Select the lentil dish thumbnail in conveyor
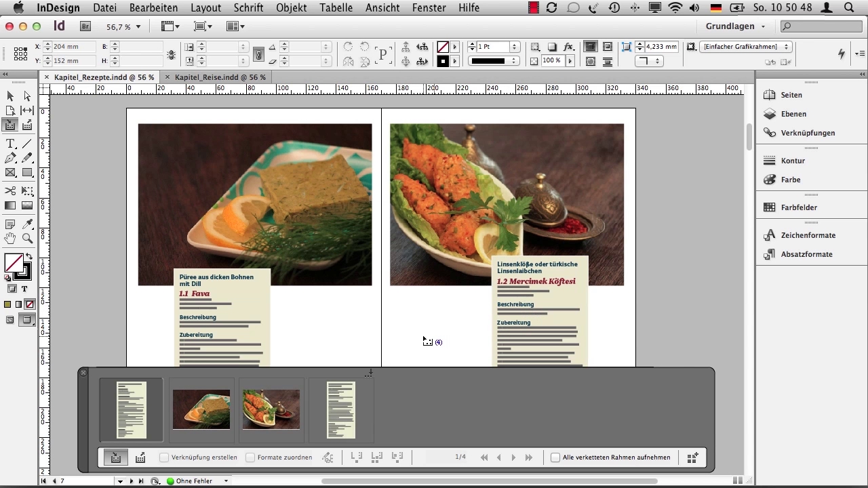 (271, 409)
